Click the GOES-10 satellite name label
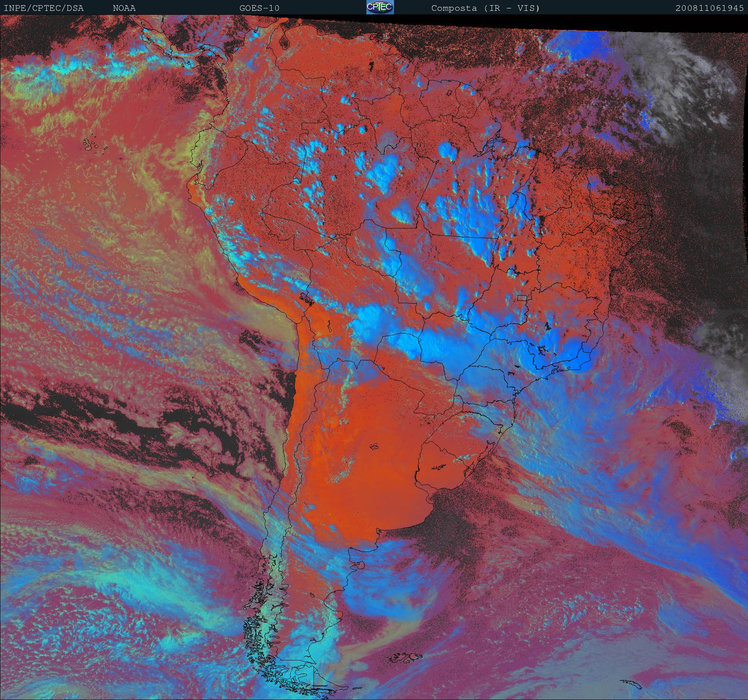The image size is (748, 700). click(259, 8)
